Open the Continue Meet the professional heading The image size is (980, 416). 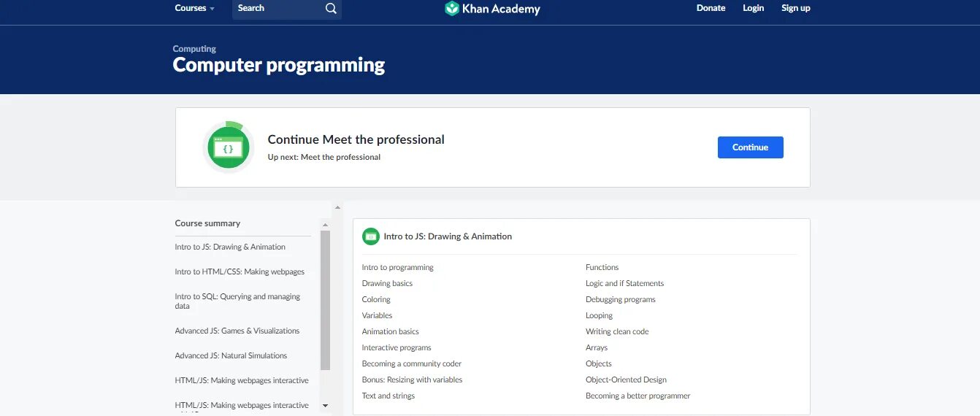[356, 139]
